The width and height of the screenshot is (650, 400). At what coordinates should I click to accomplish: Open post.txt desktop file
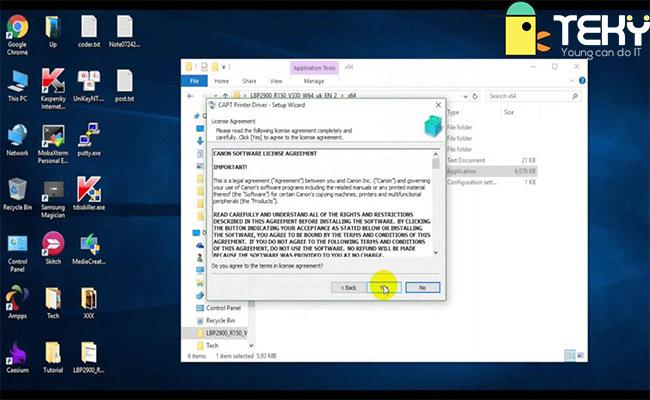coord(124,86)
